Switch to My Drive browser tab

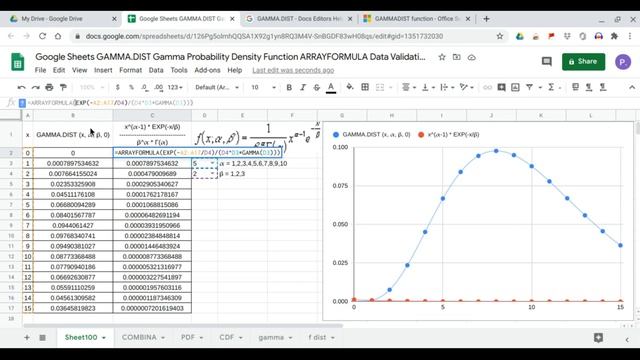click(52, 19)
